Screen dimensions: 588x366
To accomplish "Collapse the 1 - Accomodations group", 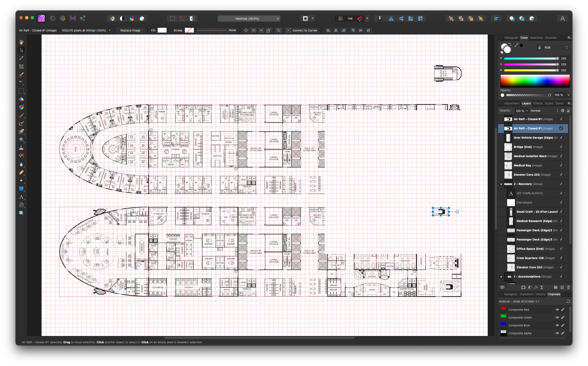I will click(x=501, y=277).
